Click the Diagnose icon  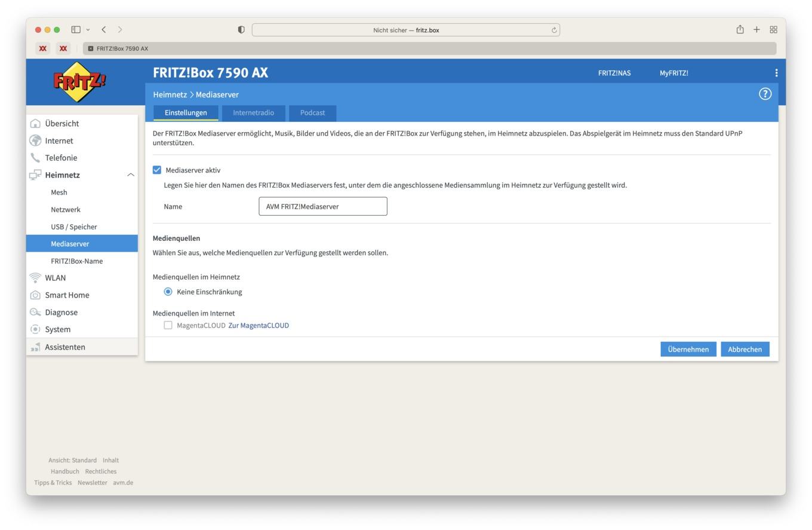(35, 313)
